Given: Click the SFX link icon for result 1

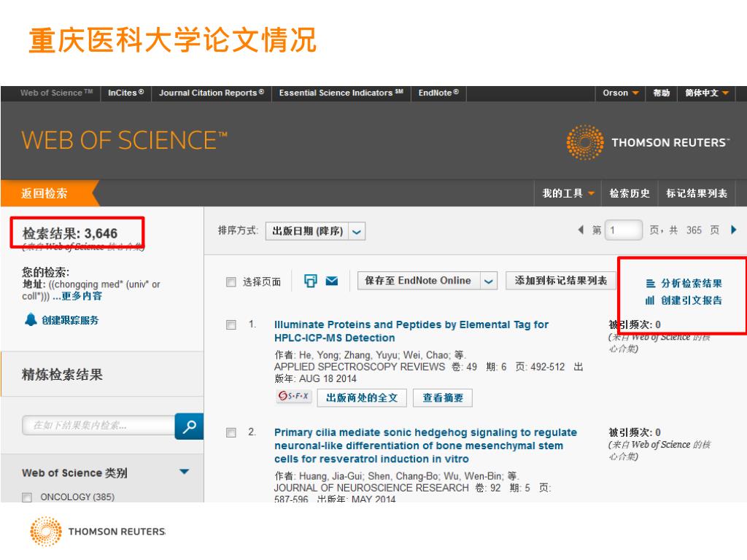Looking at the screenshot, I should tap(294, 396).
